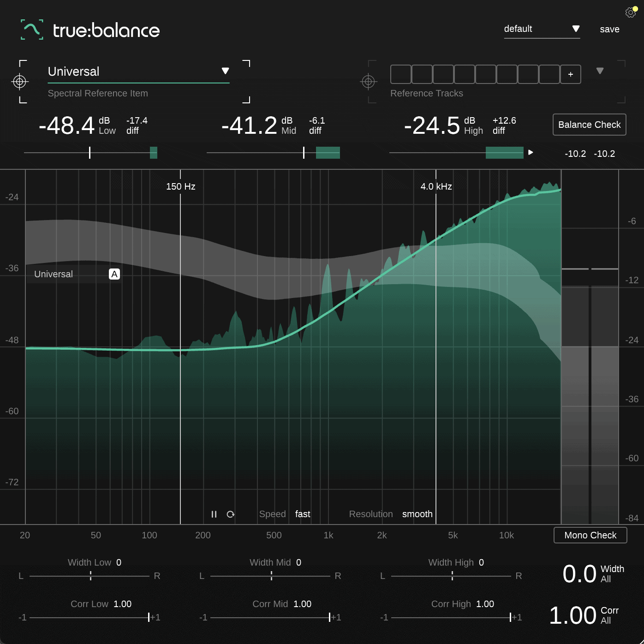
Task: Reset the analyzer with the refresh icon
Action: coord(230,514)
